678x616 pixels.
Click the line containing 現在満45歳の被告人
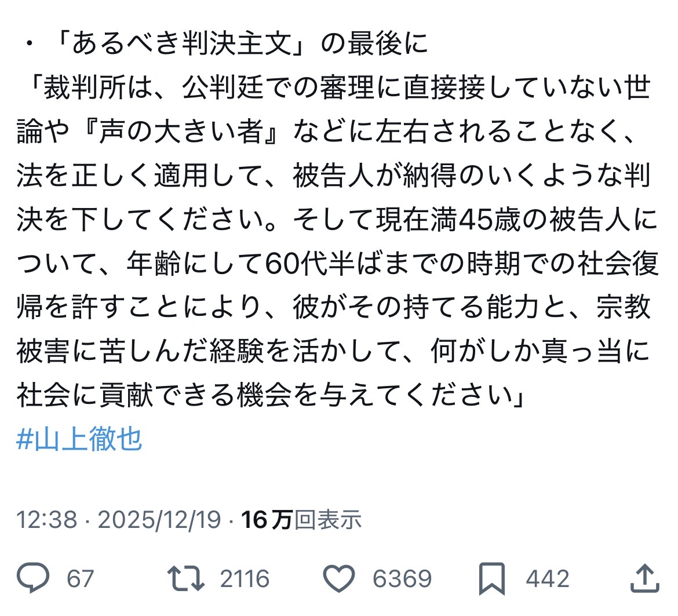(337, 219)
